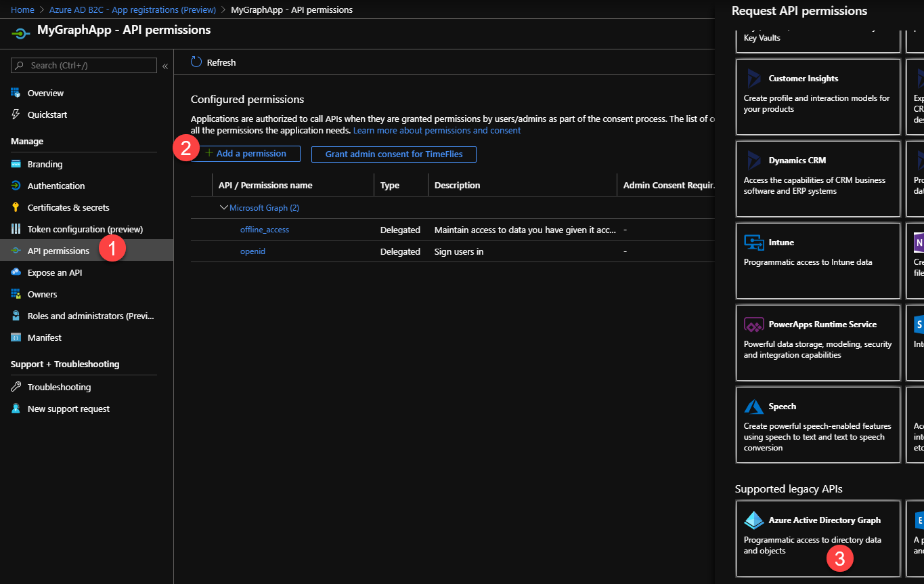Click the Certificates & secrets key icon
Image resolution: width=924 pixels, height=584 pixels.
(x=16, y=207)
